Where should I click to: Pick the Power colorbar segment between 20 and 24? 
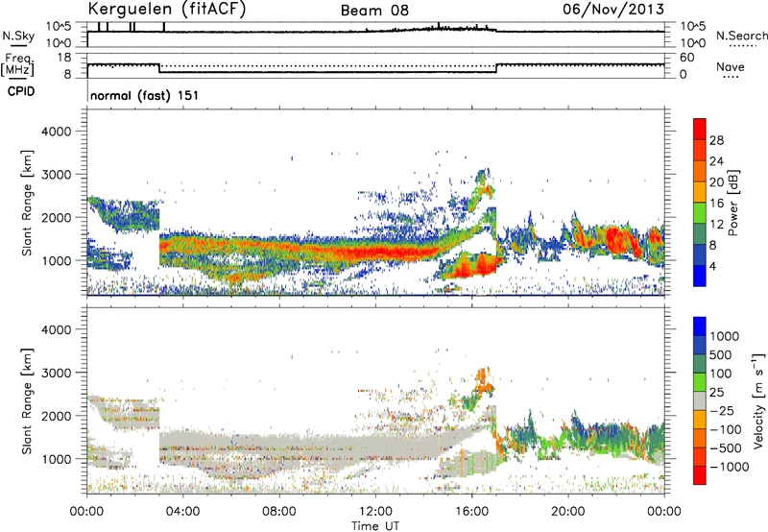coord(700,172)
